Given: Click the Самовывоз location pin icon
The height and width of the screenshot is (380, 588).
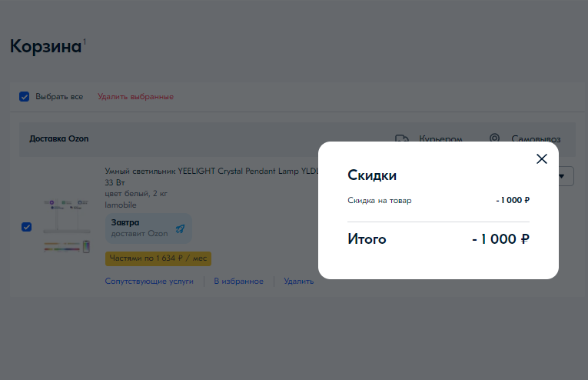Looking at the screenshot, I should click(495, 138).
